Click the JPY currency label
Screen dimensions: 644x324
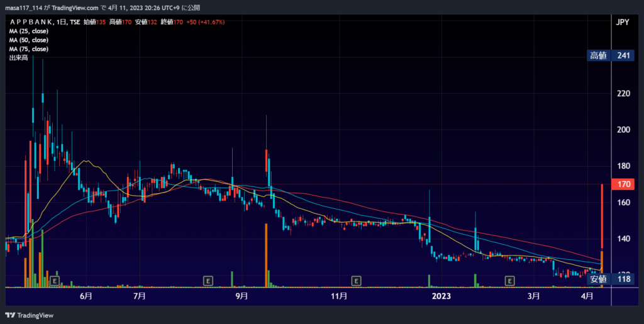pyautogui.click(x=623, y=23)
